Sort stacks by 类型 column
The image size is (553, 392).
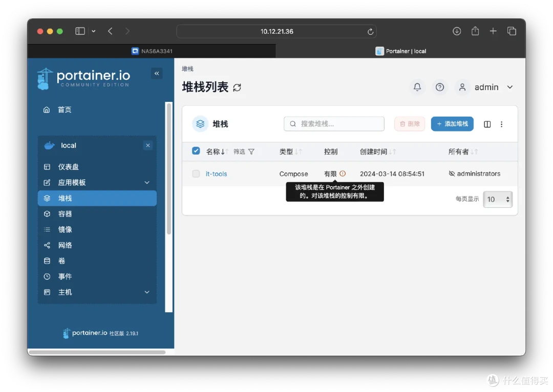[x=291, y=151]
